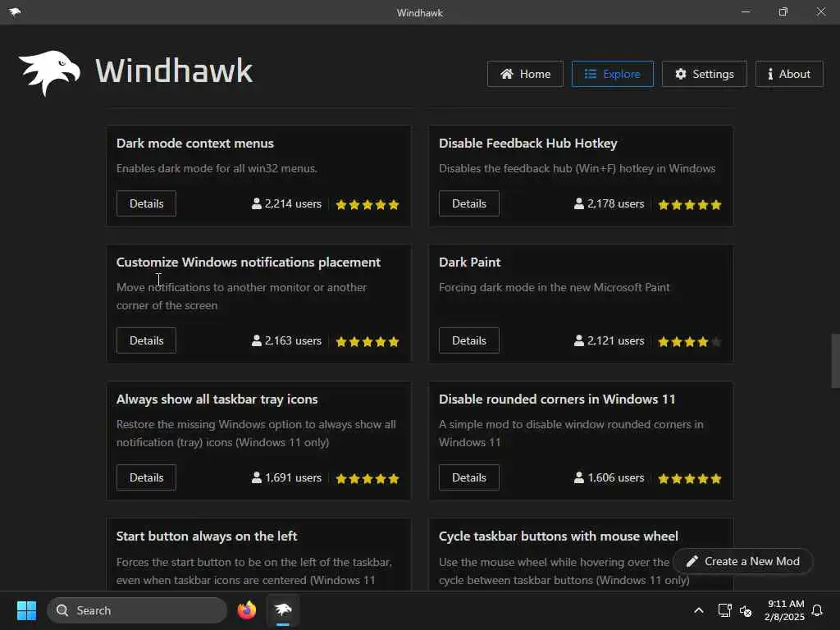
Task: Switch to the Explore tab
Action: [x=612, y=74]
